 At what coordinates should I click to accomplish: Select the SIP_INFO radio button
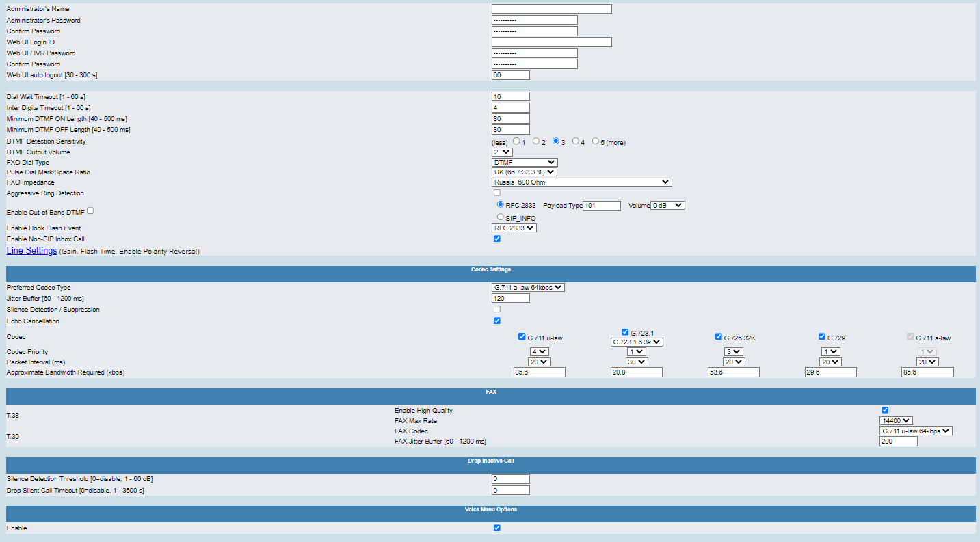pyautogui.click(x=501, y=217)
